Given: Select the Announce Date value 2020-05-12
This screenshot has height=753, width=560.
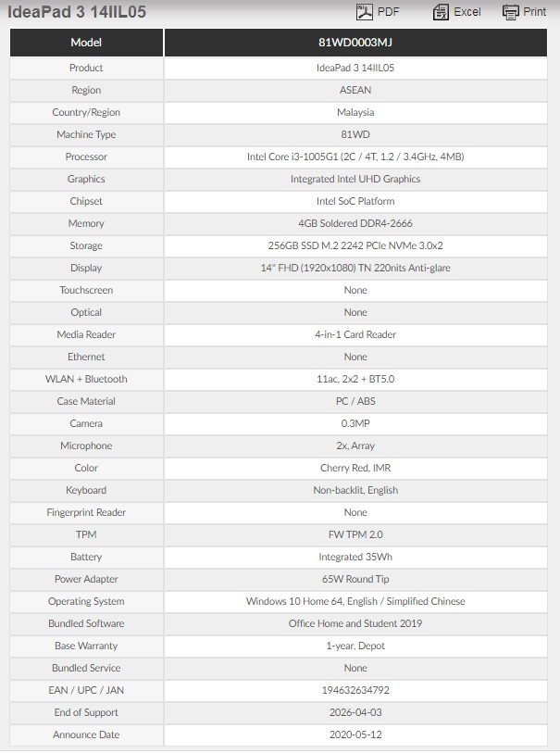Looking at the screenshot, I should click(355, 734).
